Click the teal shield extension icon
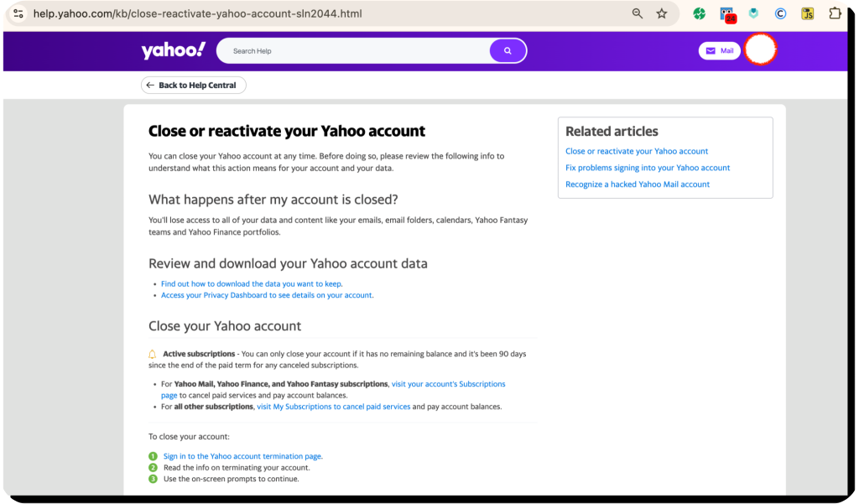Screen dimensions: 859x504 754,13
